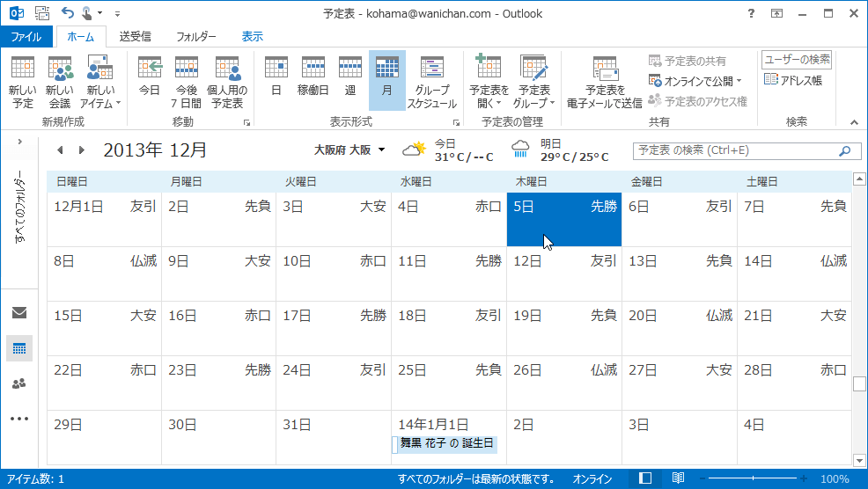Open the 予定表を開く dropdown
The image size is (868, 489).
tap(489, 82)
